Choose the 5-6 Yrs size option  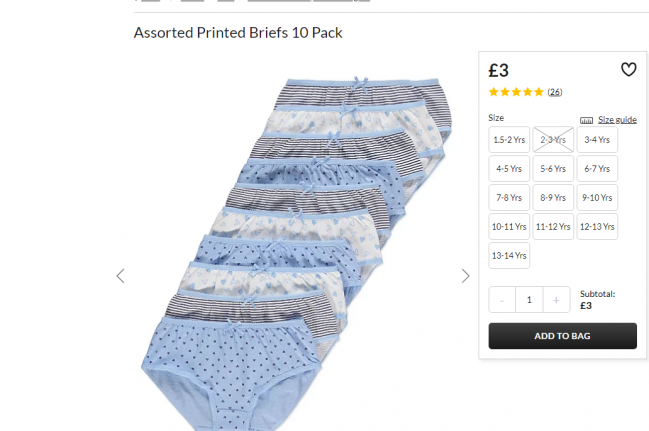(x=553, y=169)
